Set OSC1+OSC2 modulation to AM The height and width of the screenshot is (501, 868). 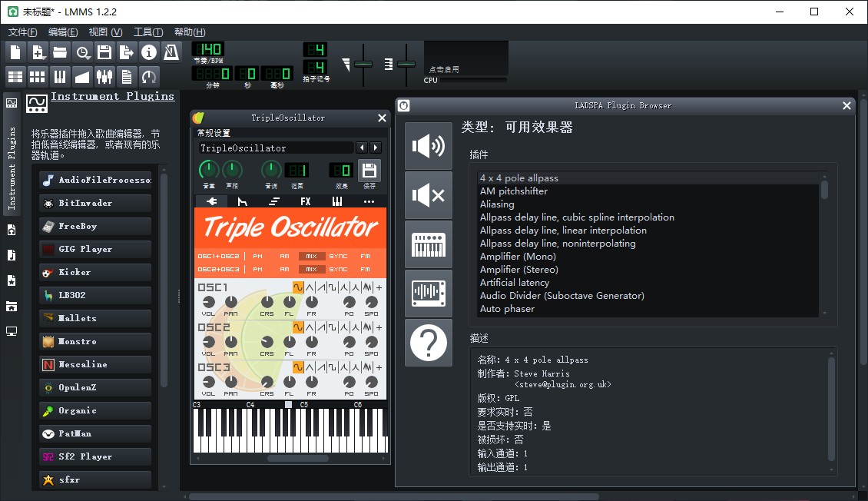tap(284, 257)
